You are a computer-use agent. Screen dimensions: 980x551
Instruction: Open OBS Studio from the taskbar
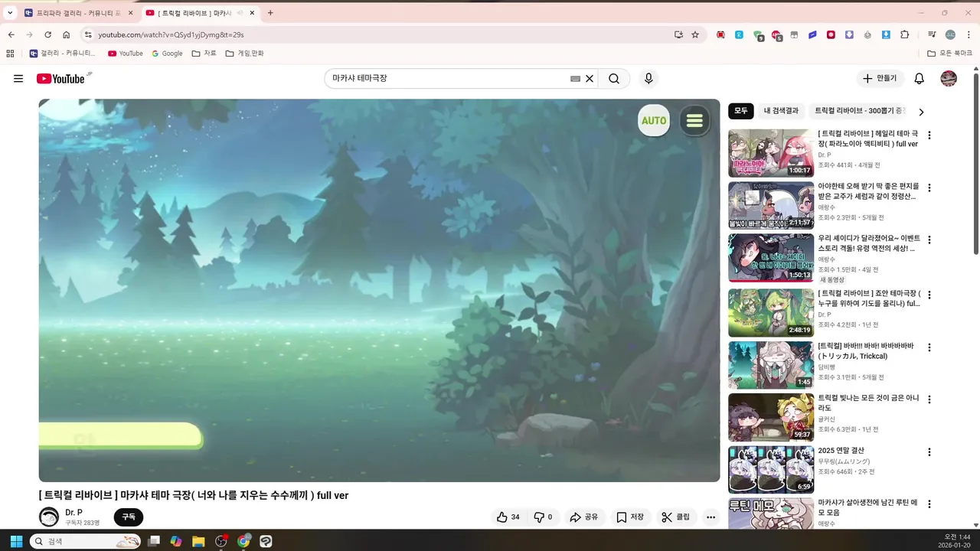(x=221, y=541)
